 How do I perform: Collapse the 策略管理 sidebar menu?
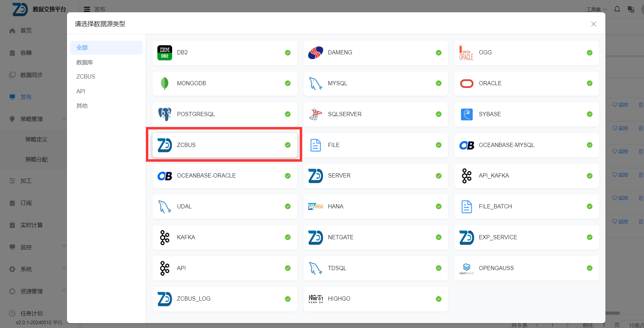63,119
